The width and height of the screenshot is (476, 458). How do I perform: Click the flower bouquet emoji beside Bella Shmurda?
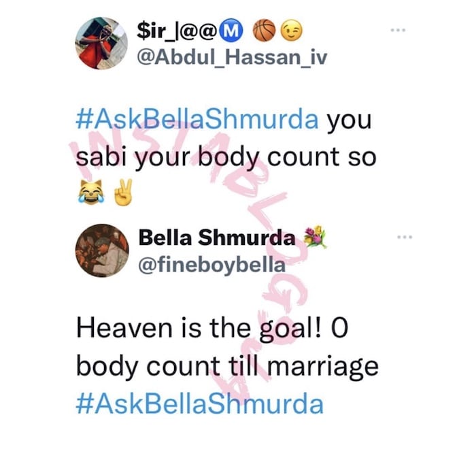pyautogui.click(x=316, y=237)
